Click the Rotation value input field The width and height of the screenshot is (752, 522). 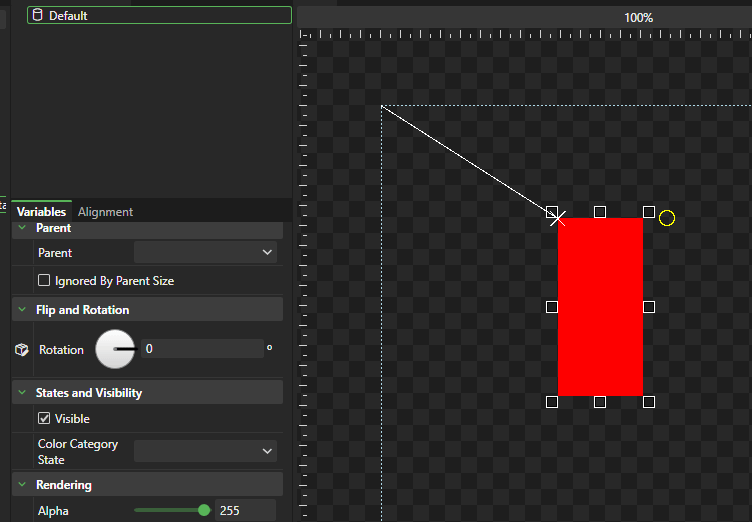point(200,349)
